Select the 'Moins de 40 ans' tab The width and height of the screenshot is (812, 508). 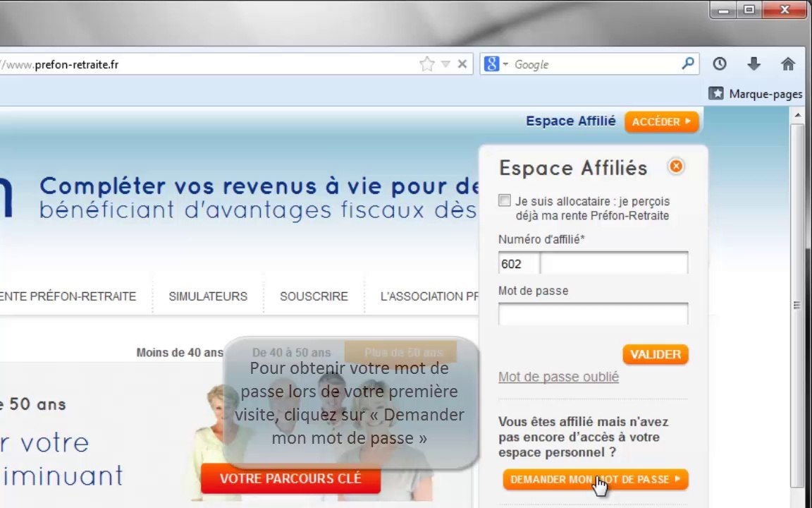pos(180,353)
